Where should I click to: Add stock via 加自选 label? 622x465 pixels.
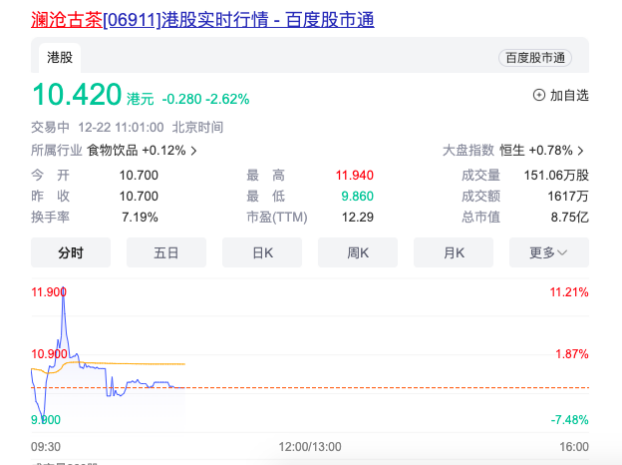click(569, 96)
